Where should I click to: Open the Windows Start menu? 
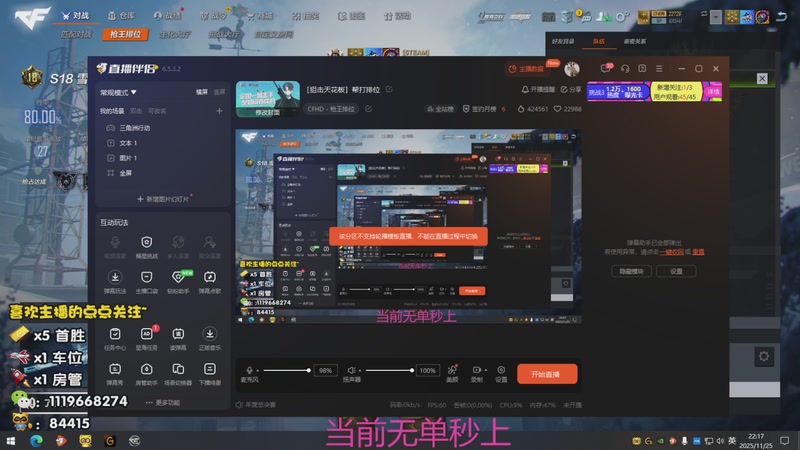pos(10,441)
